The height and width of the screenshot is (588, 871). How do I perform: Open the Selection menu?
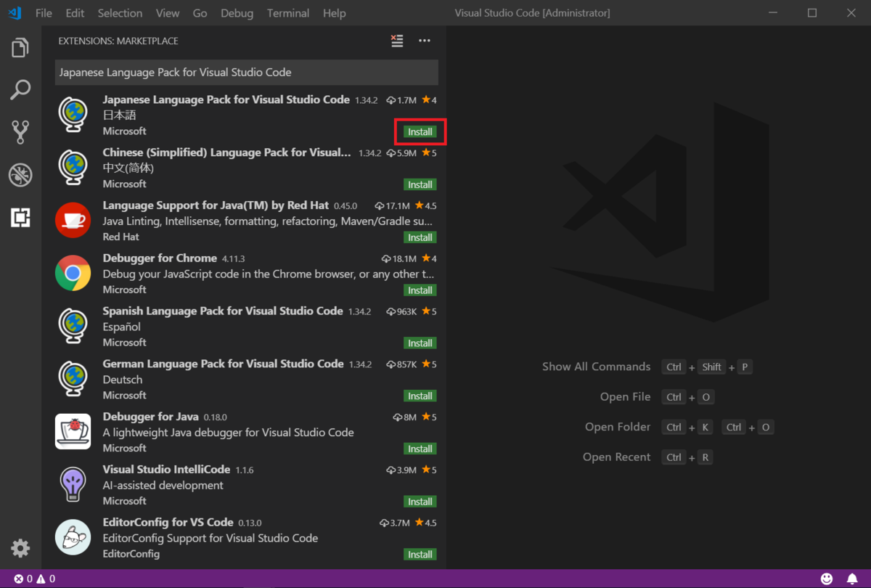[x=120, y=13]
